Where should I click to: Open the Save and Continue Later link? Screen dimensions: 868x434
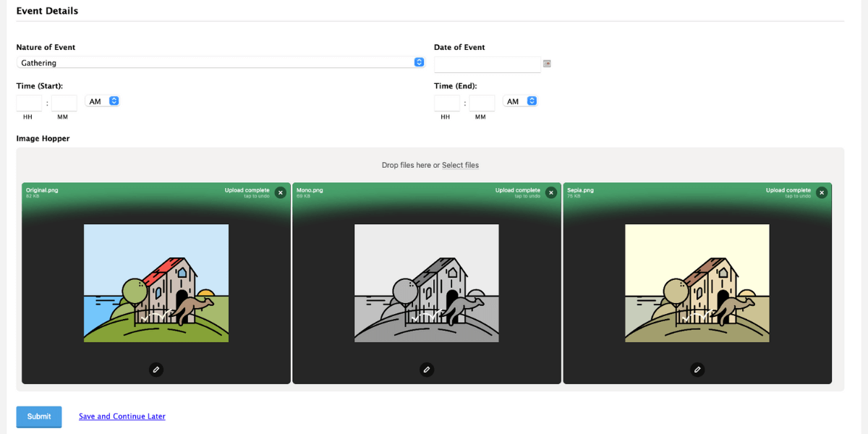coord(122,417)
